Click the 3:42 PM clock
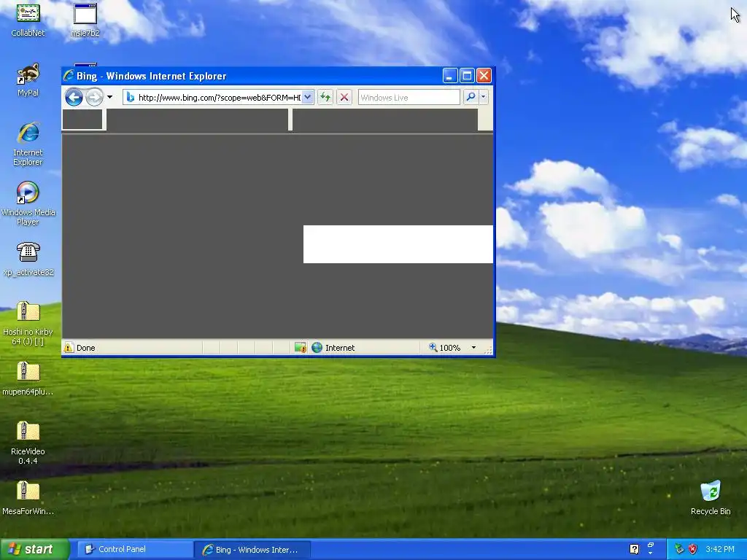747x560 pixels. 720,549
